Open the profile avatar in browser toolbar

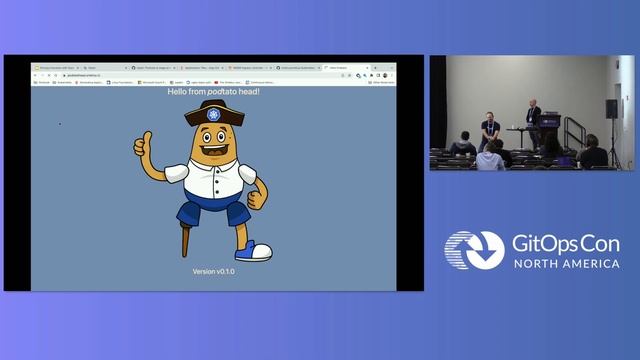[385, 76]
